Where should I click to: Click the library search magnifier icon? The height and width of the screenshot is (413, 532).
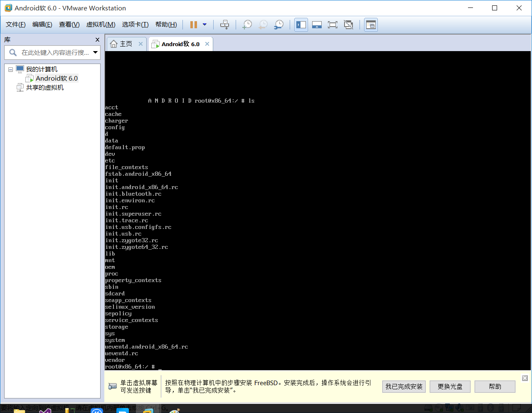[x=13, y=52]
